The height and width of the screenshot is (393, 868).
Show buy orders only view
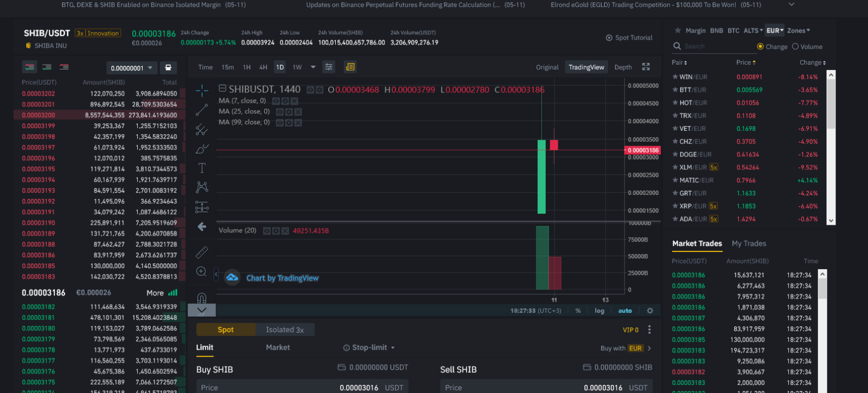[47, 67]
